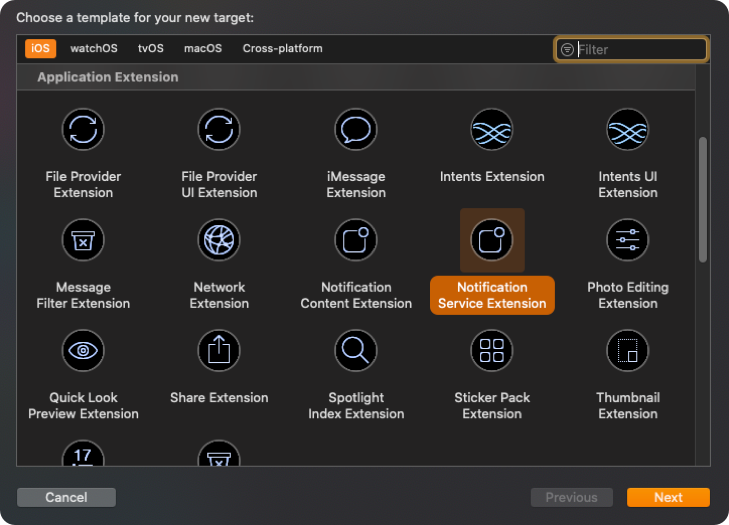Select the Intents UI Extension icon
729x525 pixels.
tap(628, 129)
